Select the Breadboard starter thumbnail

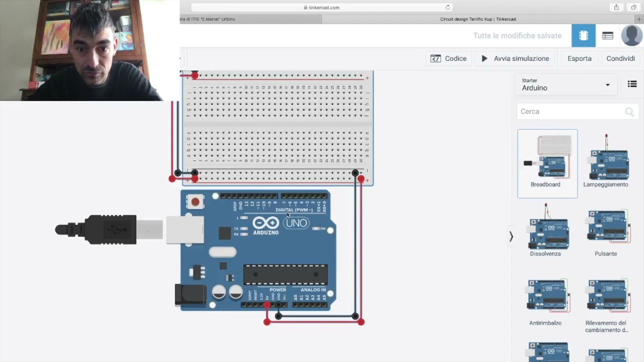547,163
